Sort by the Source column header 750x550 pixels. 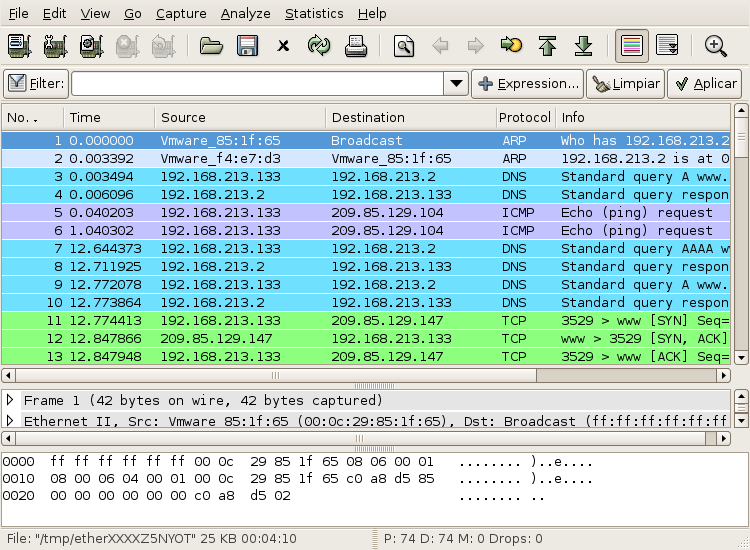(240, 118)
